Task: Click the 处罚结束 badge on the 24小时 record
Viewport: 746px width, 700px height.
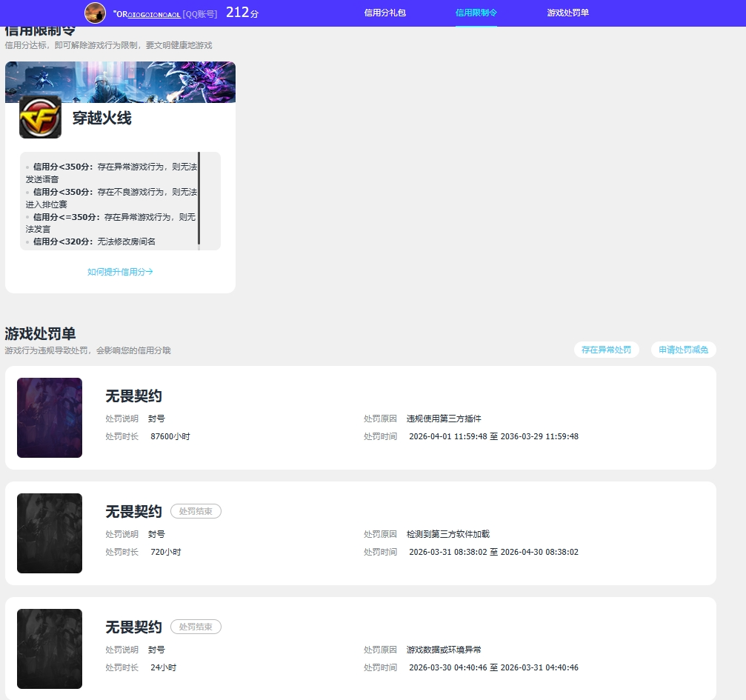Action: click(x=196, y=627)
